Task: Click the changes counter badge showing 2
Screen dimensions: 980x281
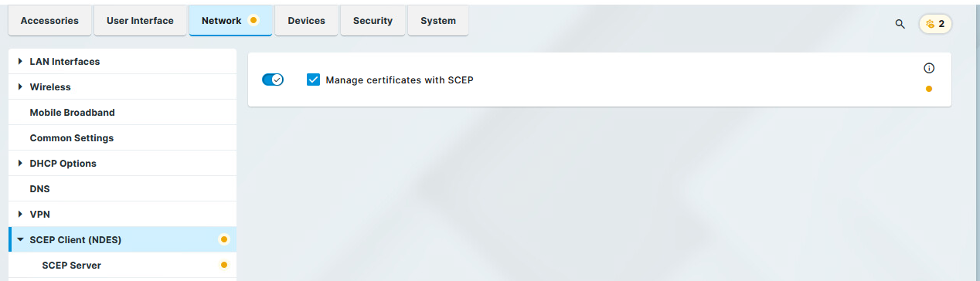Action: pos(935,24)
